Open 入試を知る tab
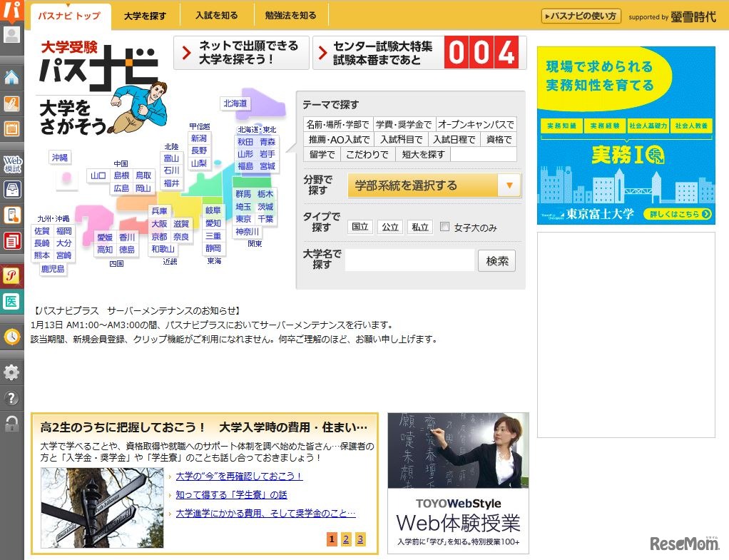729x560 pixels. 217,16
